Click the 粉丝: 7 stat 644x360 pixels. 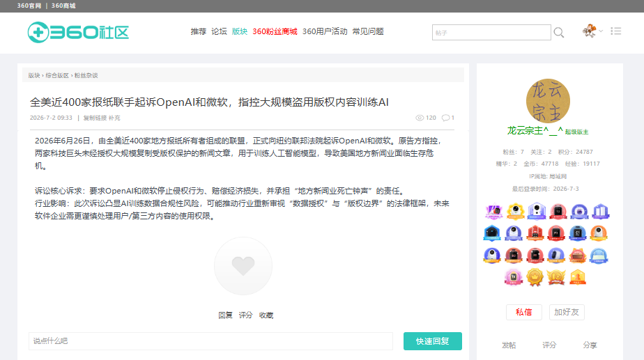514,152
